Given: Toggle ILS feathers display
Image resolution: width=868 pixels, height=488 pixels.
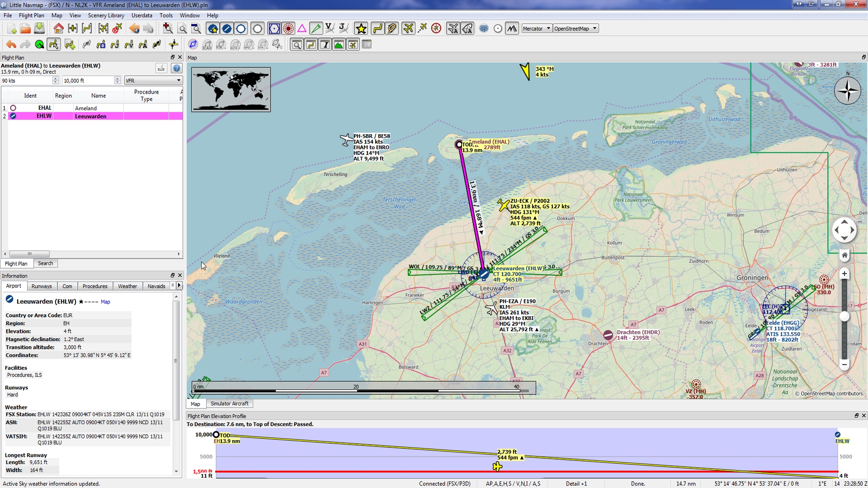Looking at the screenshot, I should click(x=316, y=28).
